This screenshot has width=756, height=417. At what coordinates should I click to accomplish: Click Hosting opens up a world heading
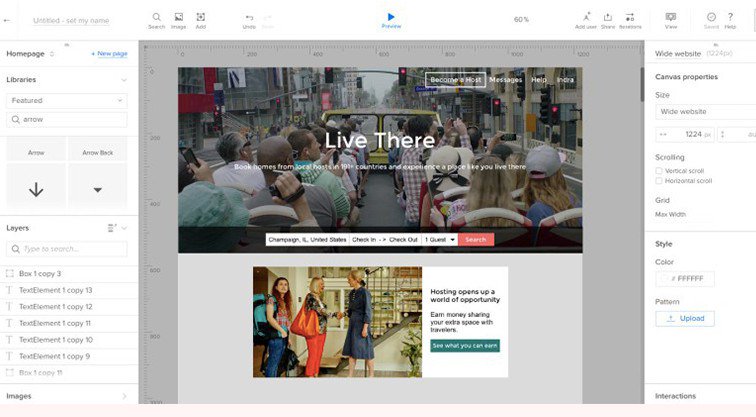[x=465, y=296]
